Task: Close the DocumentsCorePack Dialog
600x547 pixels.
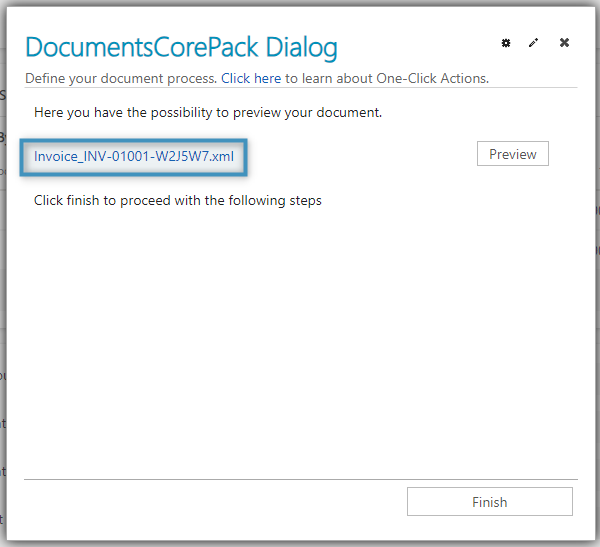Action: 564,42
